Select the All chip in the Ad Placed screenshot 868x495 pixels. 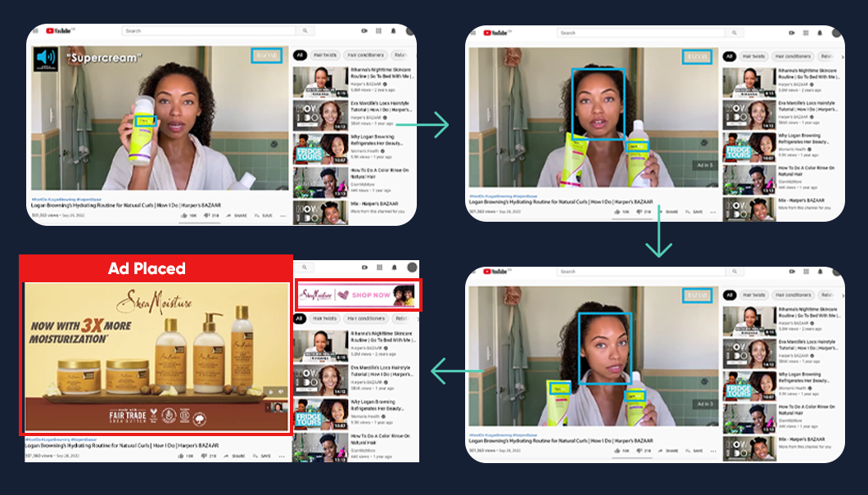pos(299,318)
